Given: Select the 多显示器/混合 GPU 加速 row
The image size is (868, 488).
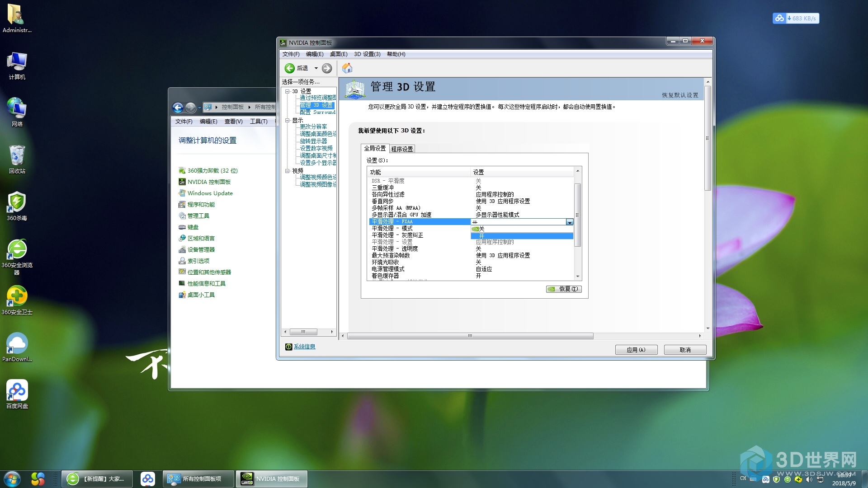Looking at the screenshot, I should coord(472,215).
